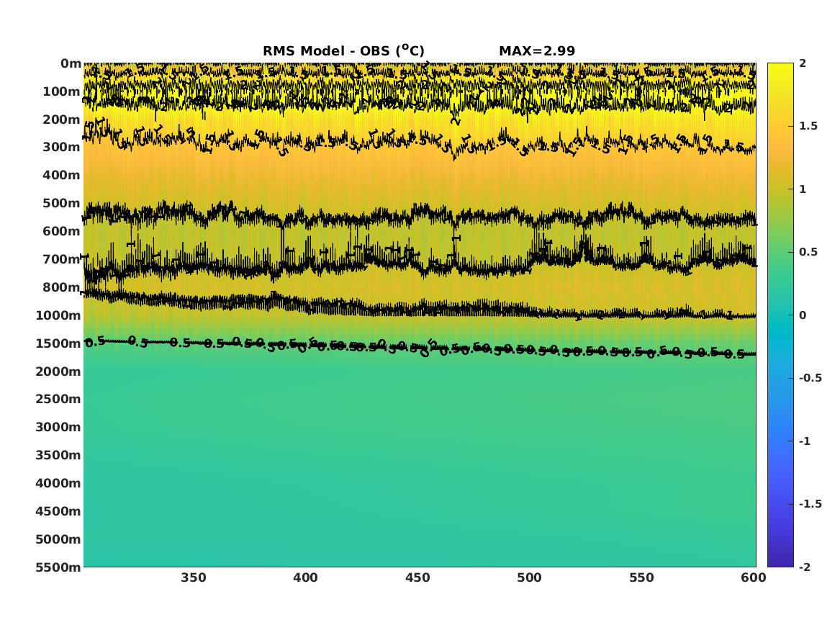Click the vertical colorbar gradient strip

(x=780, y=315)
